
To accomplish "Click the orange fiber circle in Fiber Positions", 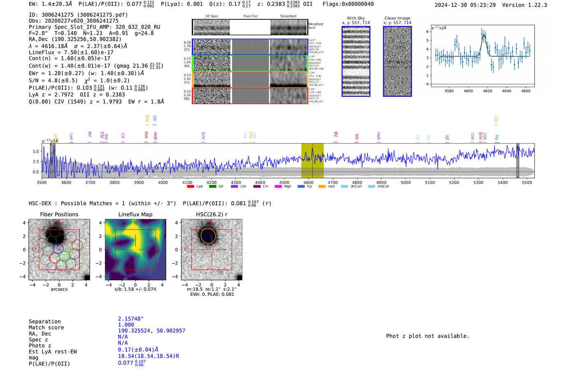I will click(x=67, y=247).
